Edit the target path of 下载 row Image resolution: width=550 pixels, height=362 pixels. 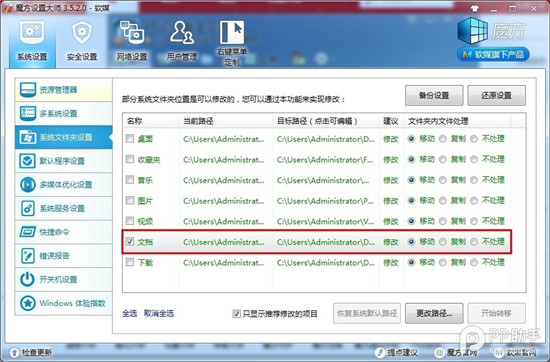[x=326, y=262]
